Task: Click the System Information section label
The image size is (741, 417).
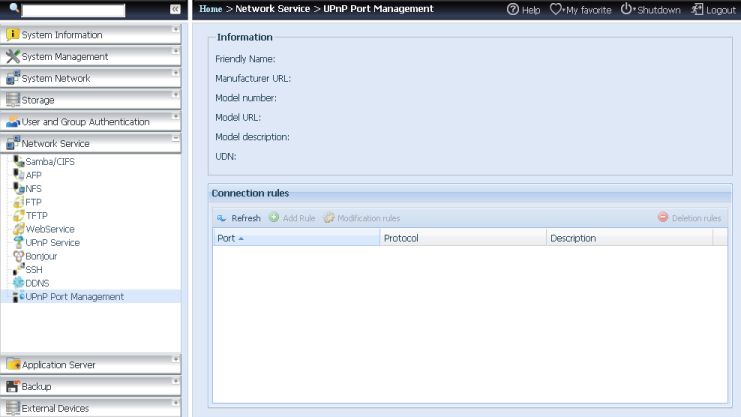Action: pos(62,35)
